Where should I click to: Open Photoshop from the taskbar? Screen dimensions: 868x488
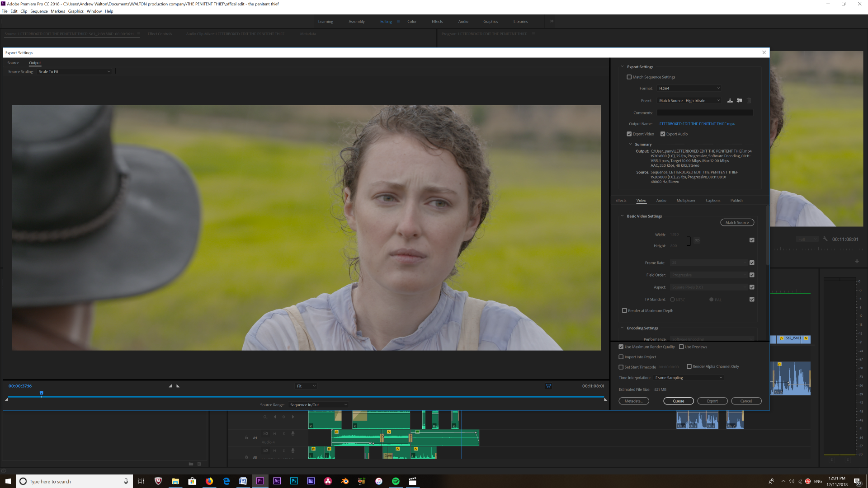pos(294,481)
